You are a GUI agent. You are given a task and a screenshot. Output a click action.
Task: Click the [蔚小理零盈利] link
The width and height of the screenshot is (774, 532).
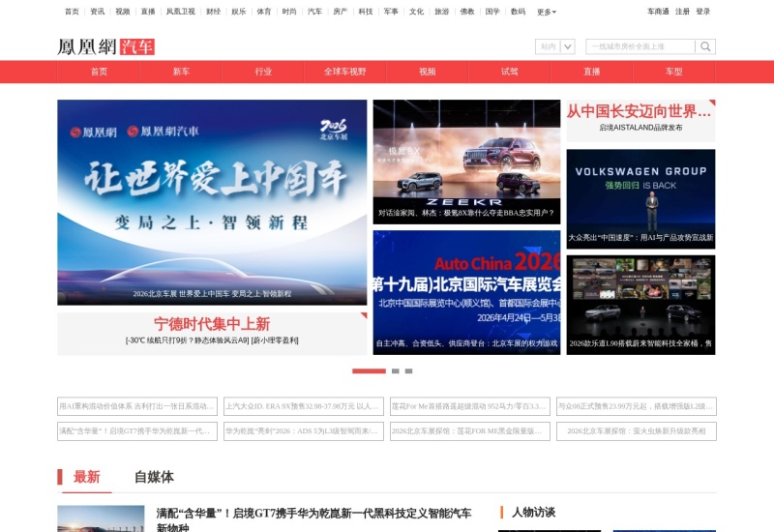(x=275, y=340)
